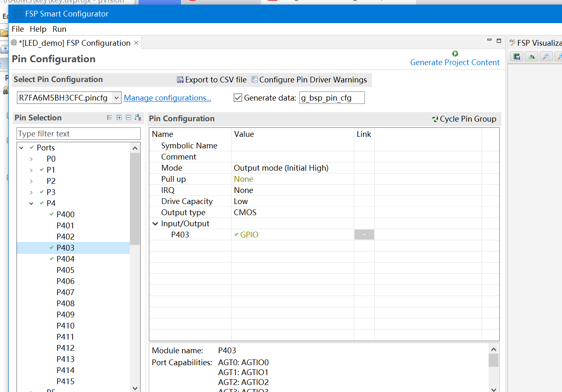Select pin P410 in the tree

(66, 326)
